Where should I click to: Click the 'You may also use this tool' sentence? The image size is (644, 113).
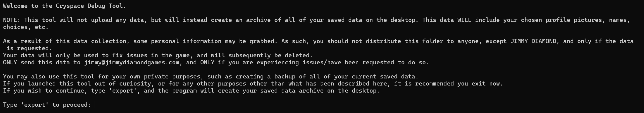click(211, 76)
